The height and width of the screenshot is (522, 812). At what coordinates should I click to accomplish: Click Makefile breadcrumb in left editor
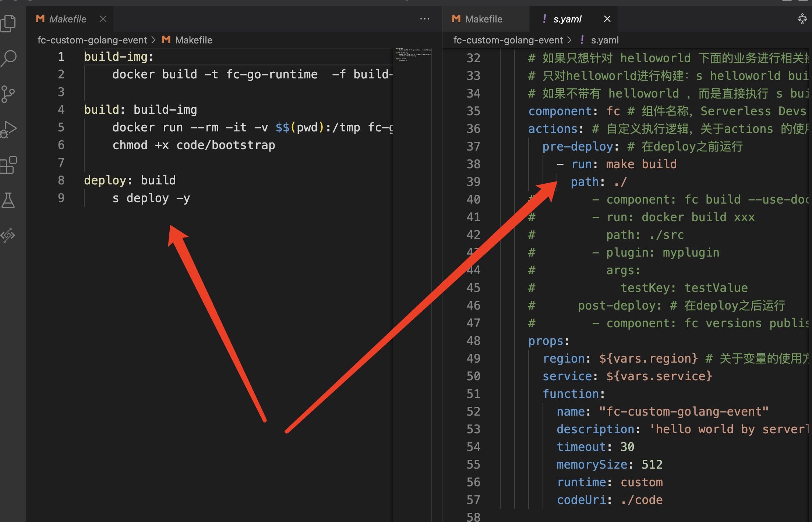click(x=187, y=40)
